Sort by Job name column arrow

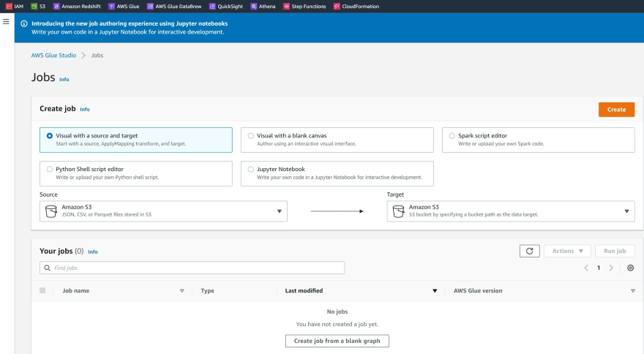pyautogui.click(x=182, y=291)
